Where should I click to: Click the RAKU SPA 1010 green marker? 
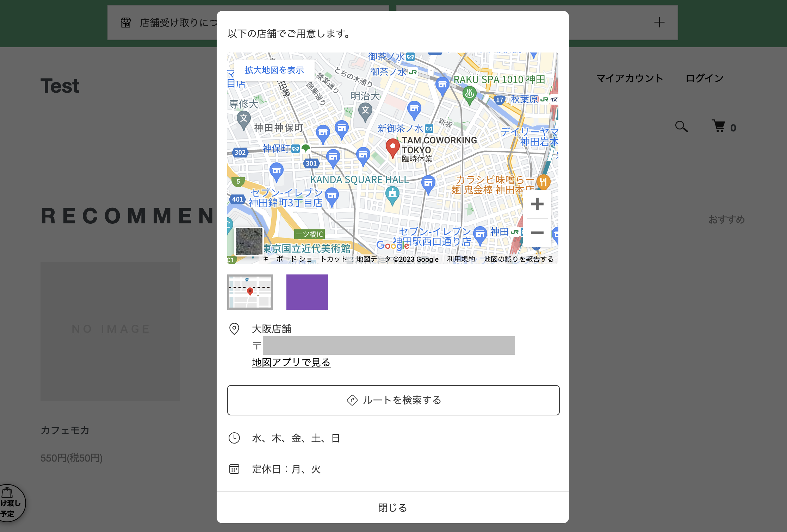pos(469,94)
